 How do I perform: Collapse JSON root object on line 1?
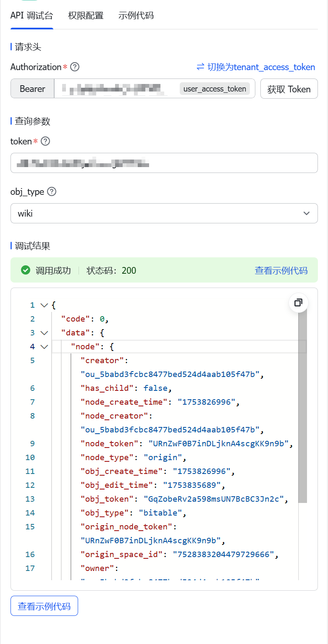tap(44, 305)
